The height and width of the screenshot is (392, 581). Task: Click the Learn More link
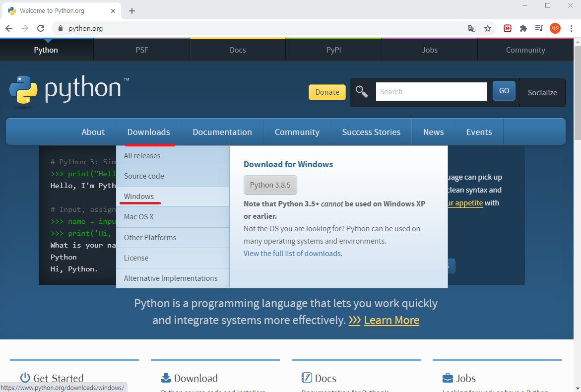[x=391, y=320]
